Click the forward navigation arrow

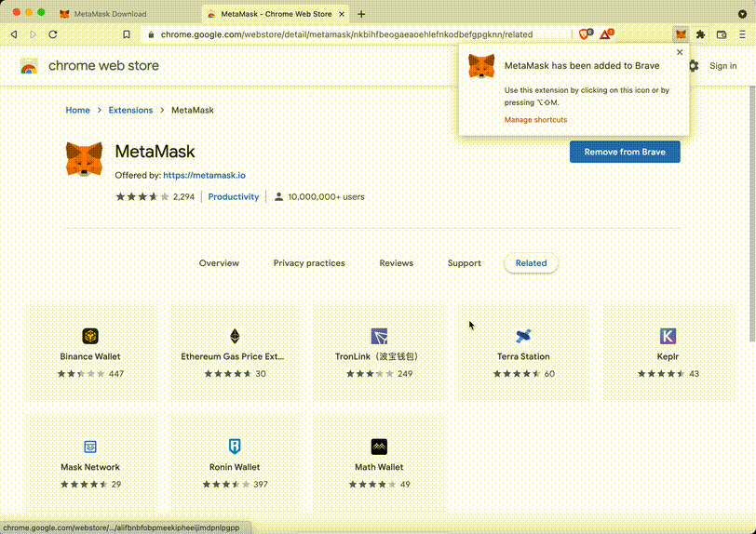(x=33, y=34)
